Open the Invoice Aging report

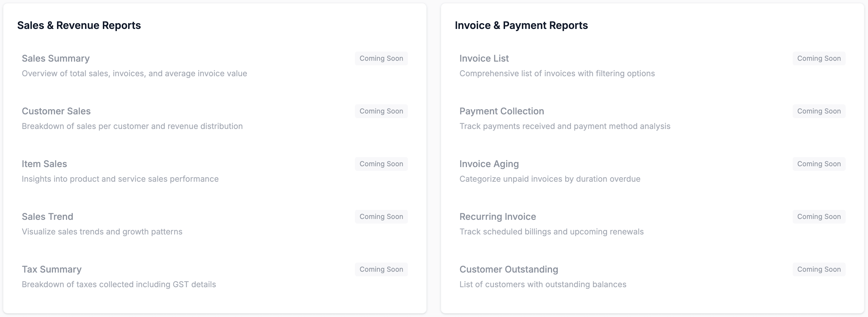489,164
